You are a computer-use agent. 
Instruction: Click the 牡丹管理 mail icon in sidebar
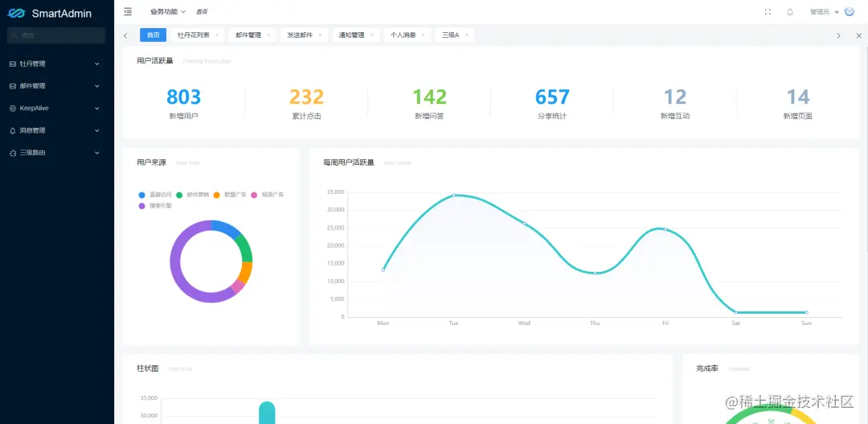pos(13,64)
